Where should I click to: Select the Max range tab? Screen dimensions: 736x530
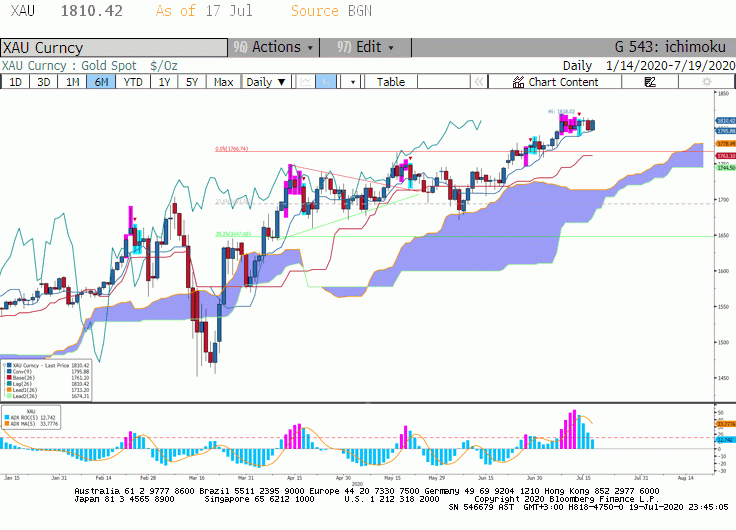click(223, 82)
